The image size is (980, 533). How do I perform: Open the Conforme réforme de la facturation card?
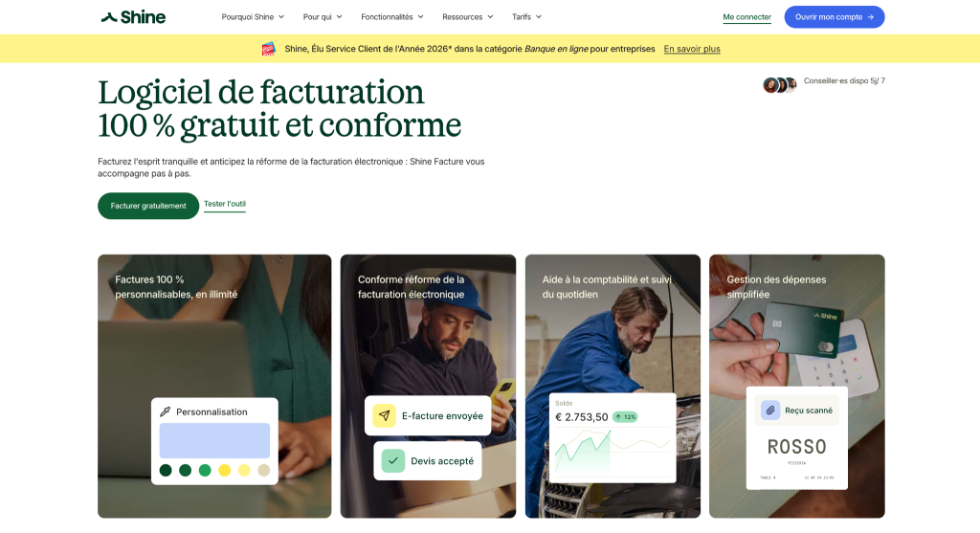click(428, 387)
